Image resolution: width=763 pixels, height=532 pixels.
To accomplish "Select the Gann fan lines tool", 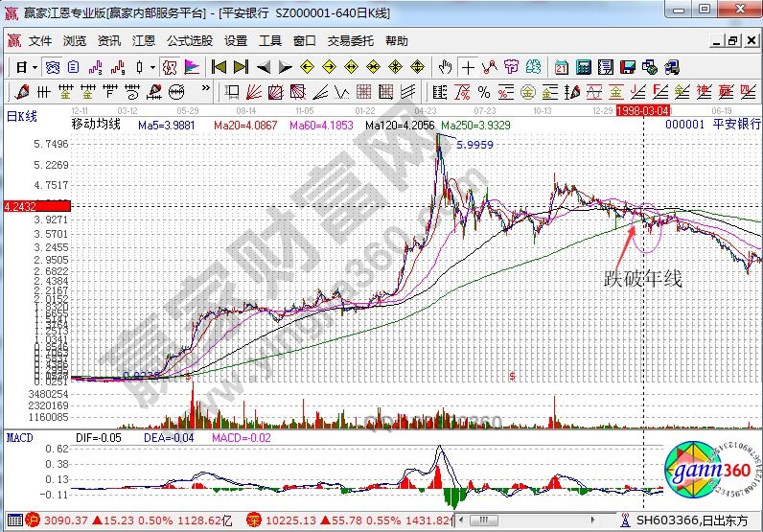I will point(253,92).
